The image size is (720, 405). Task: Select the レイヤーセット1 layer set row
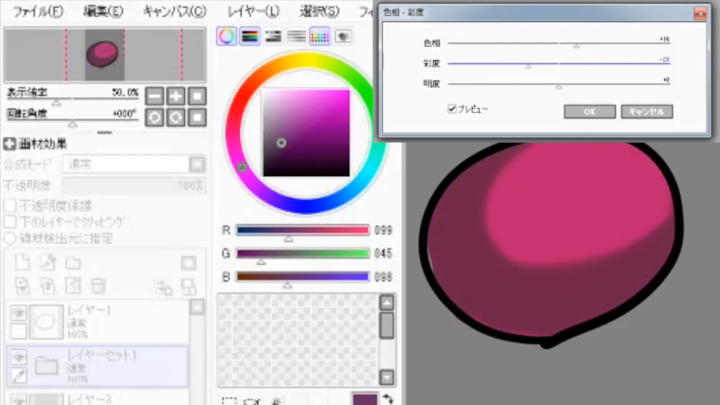[x=97, y=366]
